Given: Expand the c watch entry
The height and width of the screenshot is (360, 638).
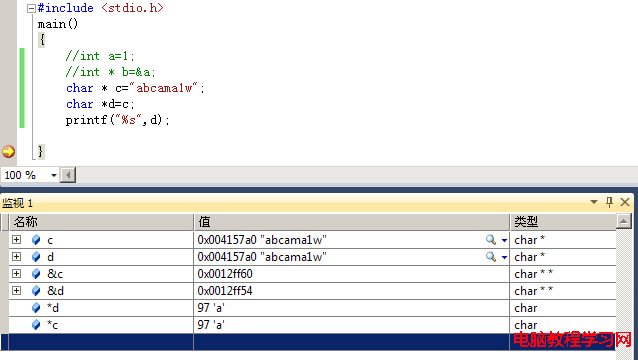Looking at the screenshot, I should [16, 240].
